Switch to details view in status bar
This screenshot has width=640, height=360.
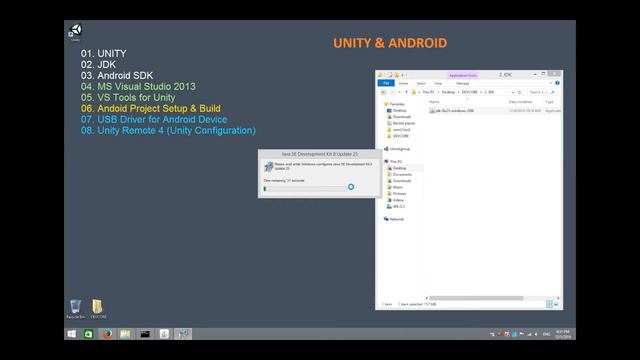[x=549, y=304]
